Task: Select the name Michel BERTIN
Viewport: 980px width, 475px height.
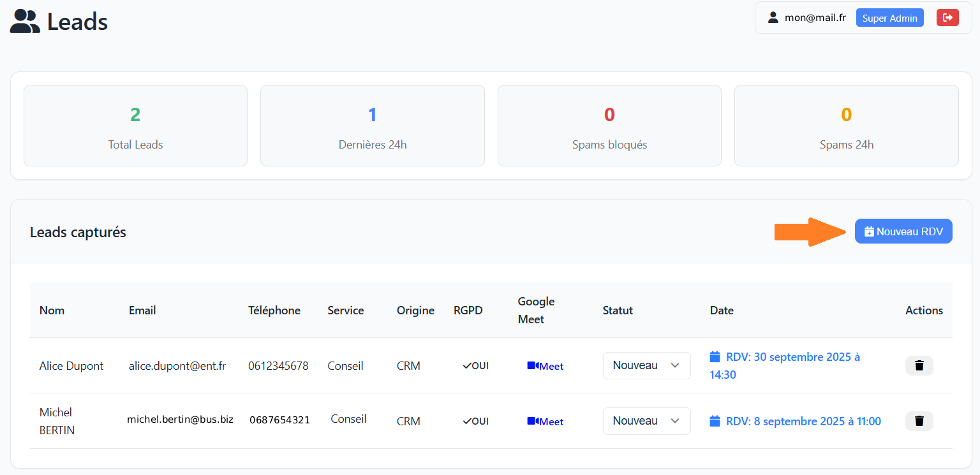Action: coord(57,421)
